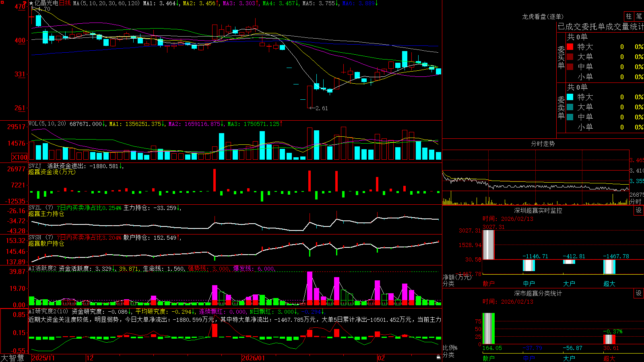Click the 委卖单 section label
This screenshot has width=644, height=362.
(x=561, y=107)
